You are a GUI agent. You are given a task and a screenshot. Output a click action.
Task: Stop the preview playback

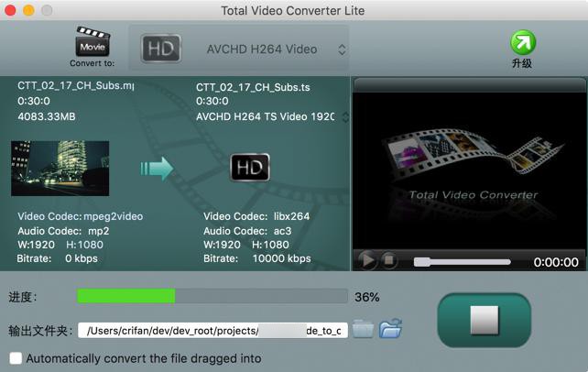(388, 260)
